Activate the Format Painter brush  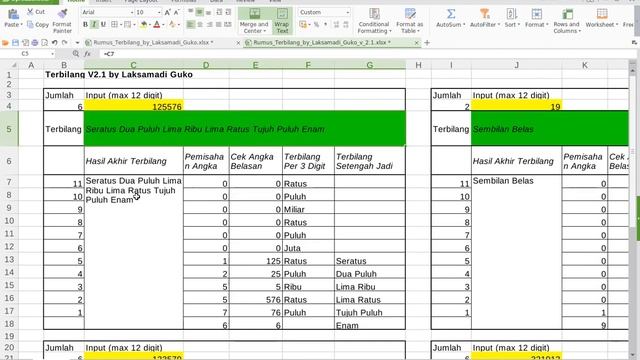pos(62,14)
